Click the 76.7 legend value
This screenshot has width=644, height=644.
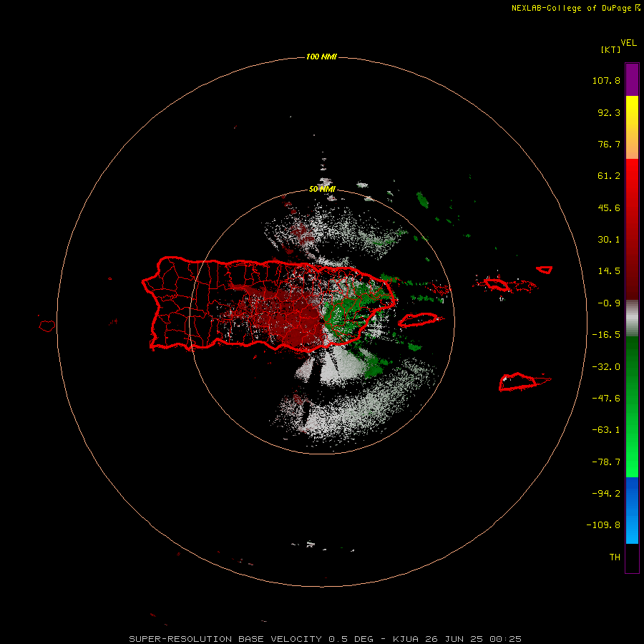pos(609,144)
